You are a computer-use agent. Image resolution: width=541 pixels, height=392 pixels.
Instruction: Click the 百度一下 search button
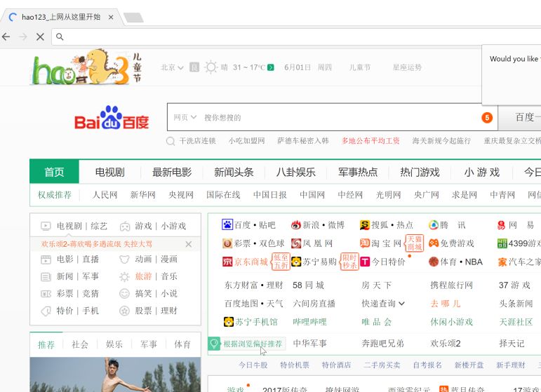click(x=520, y=117)
